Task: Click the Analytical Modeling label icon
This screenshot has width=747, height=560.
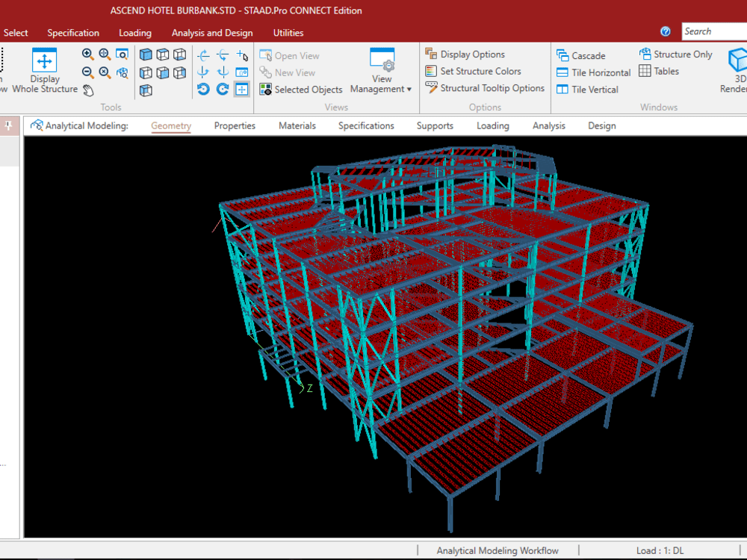Action: pyautogui.click(x=37, y=125)
